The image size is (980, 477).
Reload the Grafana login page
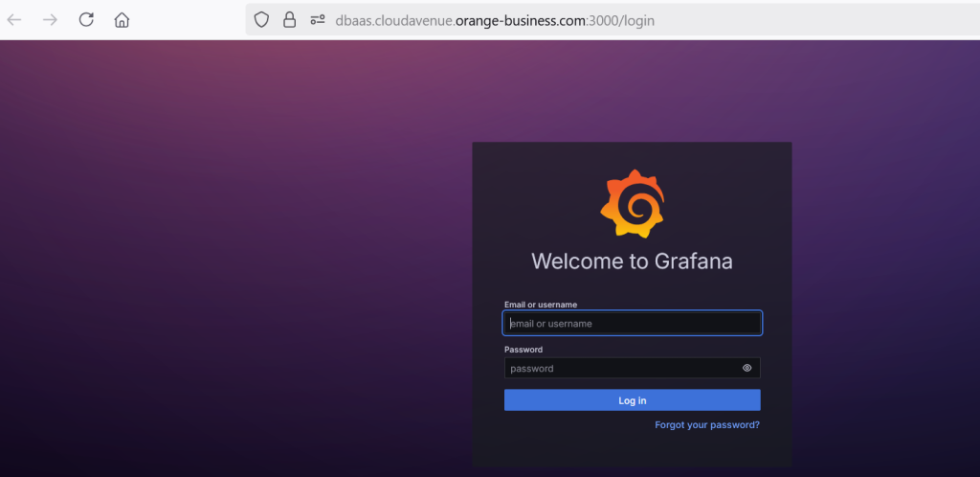[86, 20]
